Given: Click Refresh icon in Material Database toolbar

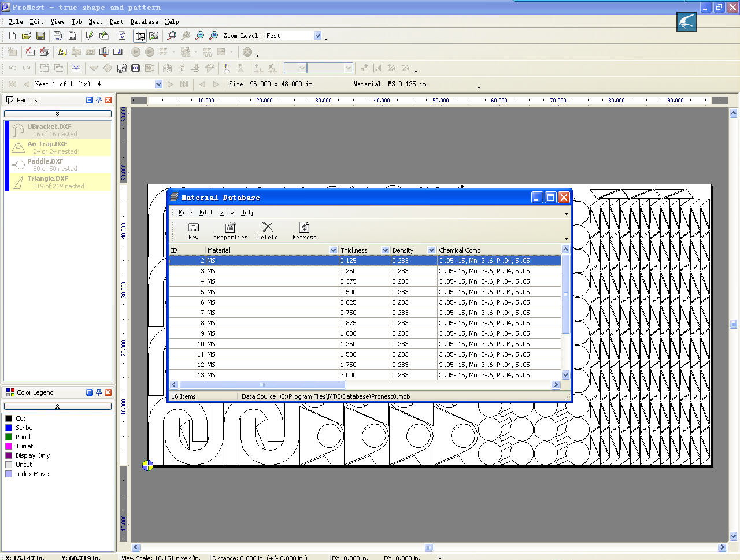Looking at the screenshot, I should [x=304, y=231].
